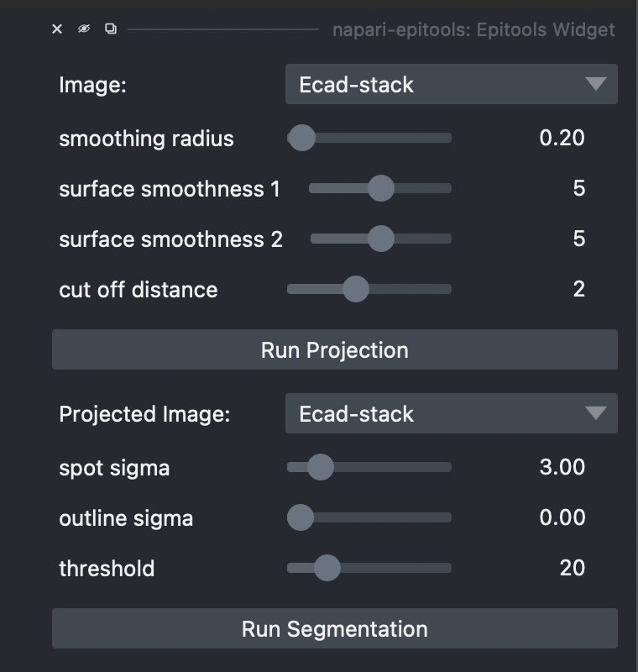Click the spot sigma slider handle
This screenshot has height=672, width=638.
[x=322, y=467]
